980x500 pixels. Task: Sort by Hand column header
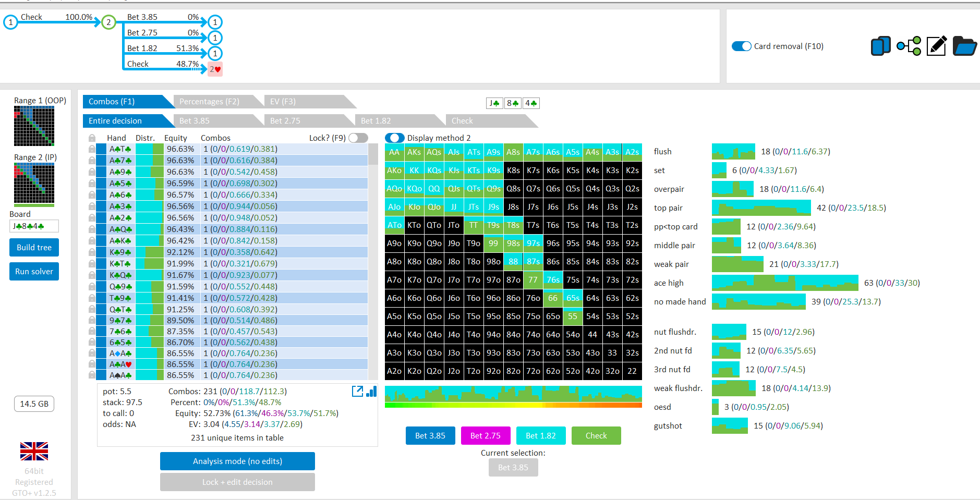click(x=116, y=138)
